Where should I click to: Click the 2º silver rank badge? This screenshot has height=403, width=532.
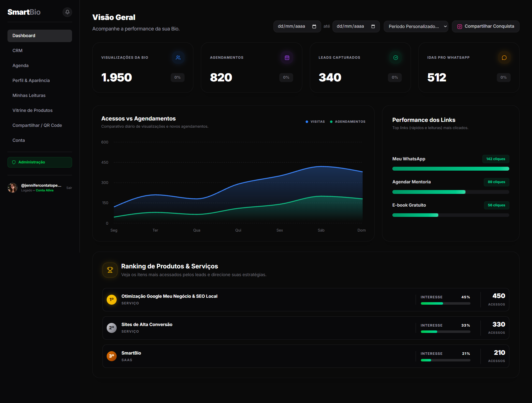point(112,328)
